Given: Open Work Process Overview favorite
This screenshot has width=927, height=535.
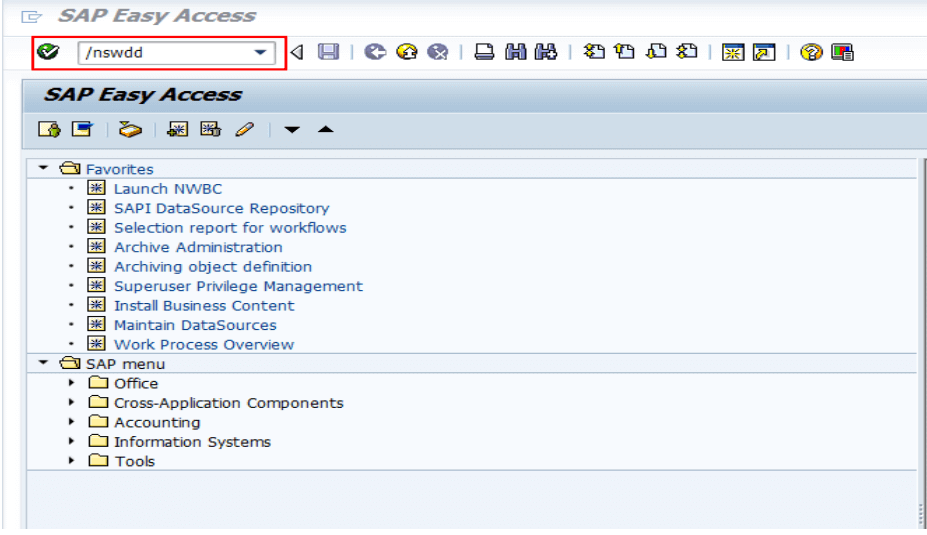Looking at the screenshot, I should pyautogui.click(x=204, y=345).
